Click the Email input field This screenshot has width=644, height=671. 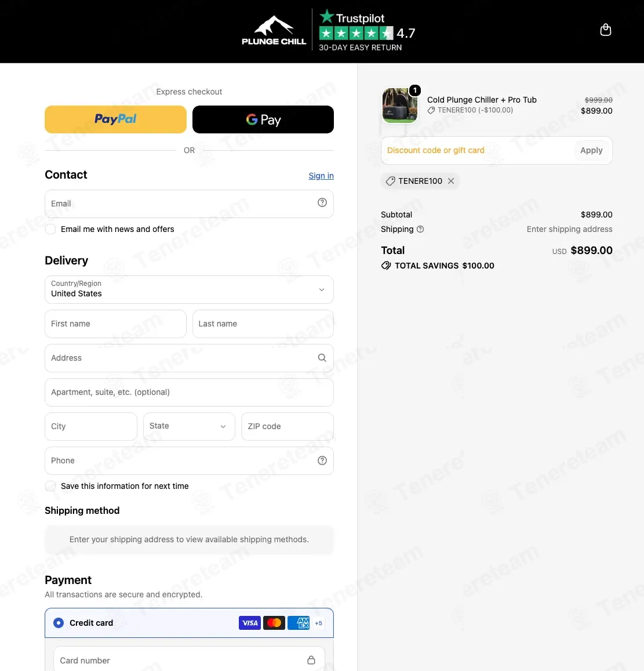[x=189, y=204]
